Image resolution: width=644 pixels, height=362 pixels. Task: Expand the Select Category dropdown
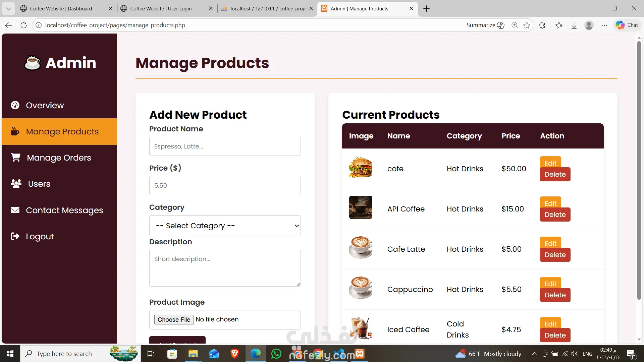point(225,226)
